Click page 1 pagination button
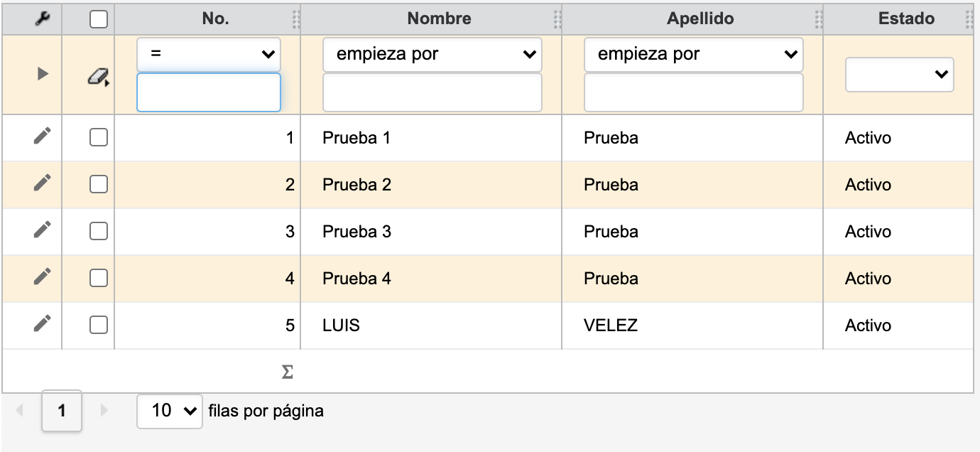This screenshot has height=452, width=980. [62, 411]
